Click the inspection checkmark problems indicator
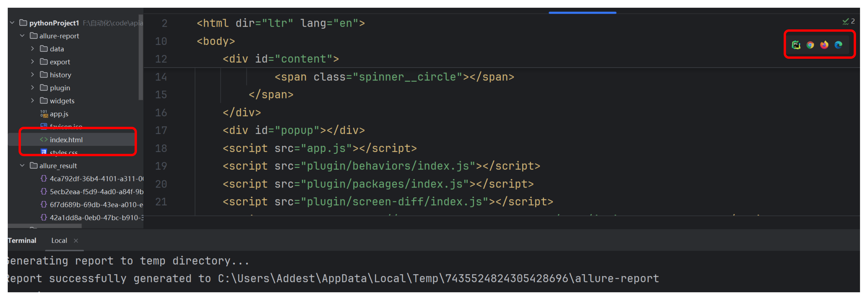Screen dimensions: 868x300 [x=848, y=21]
